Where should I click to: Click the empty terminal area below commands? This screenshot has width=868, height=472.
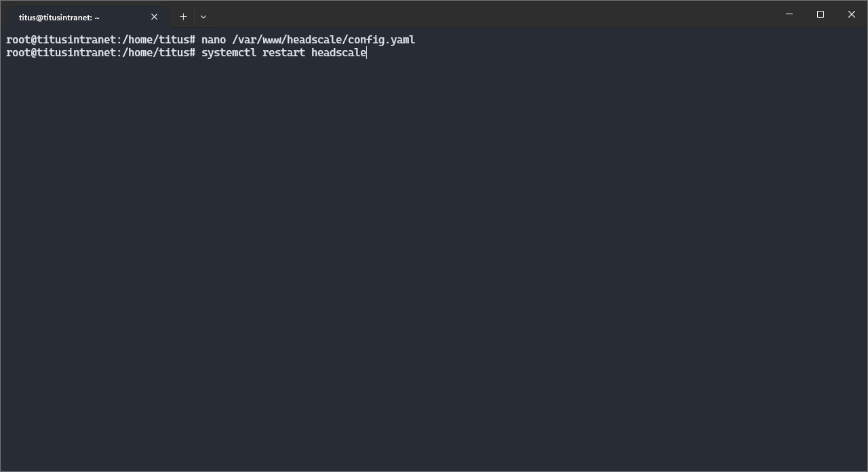point(434,258)
